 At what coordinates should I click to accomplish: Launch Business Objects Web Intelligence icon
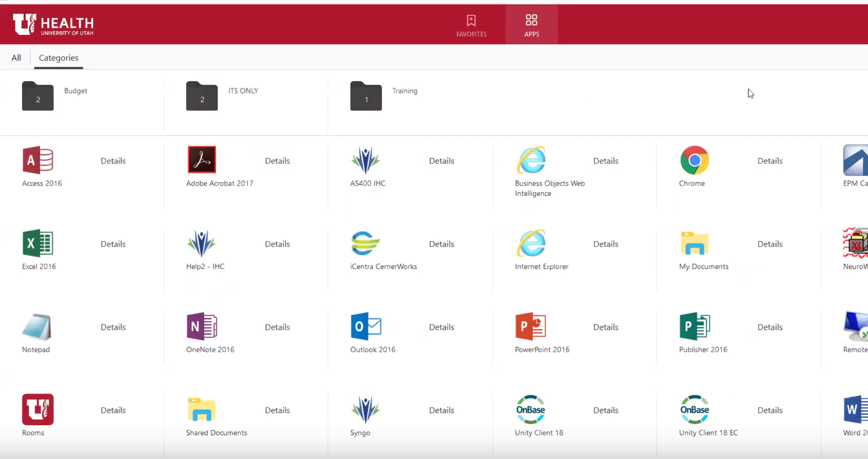[x=531, y=160]
